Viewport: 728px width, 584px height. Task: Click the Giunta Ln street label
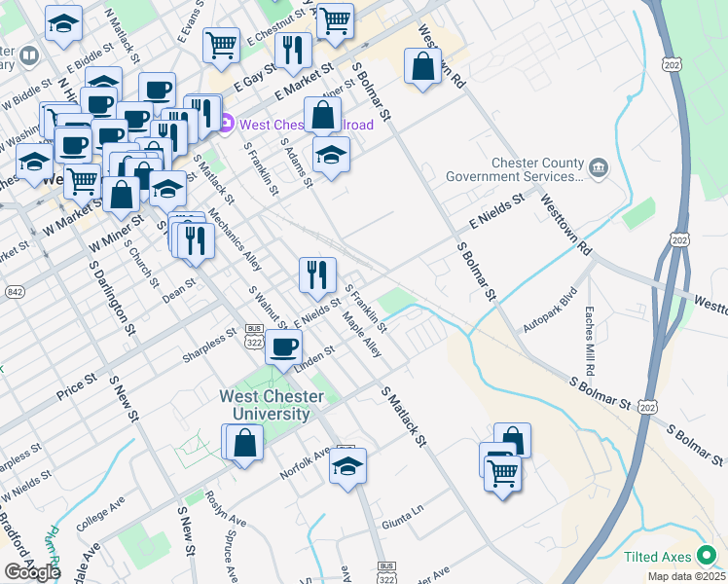coord(403,517)
